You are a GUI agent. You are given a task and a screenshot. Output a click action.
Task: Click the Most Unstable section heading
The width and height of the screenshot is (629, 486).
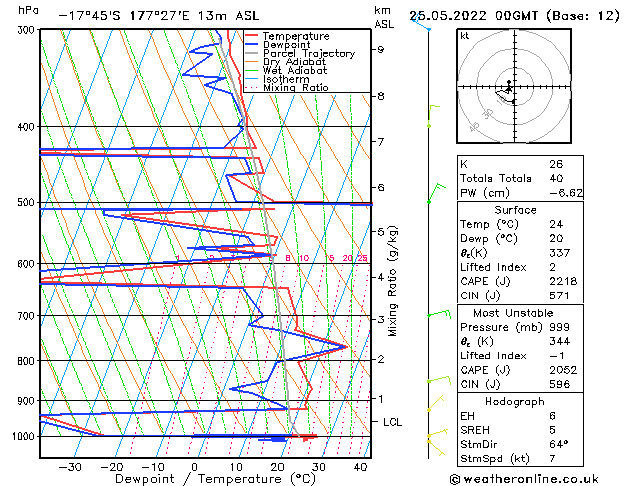point(513,313)
